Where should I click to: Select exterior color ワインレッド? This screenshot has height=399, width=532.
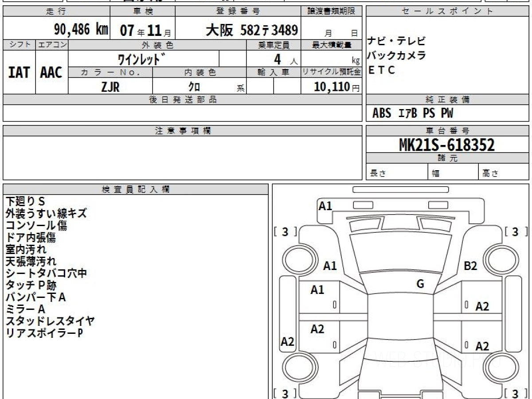click(142, 59)
